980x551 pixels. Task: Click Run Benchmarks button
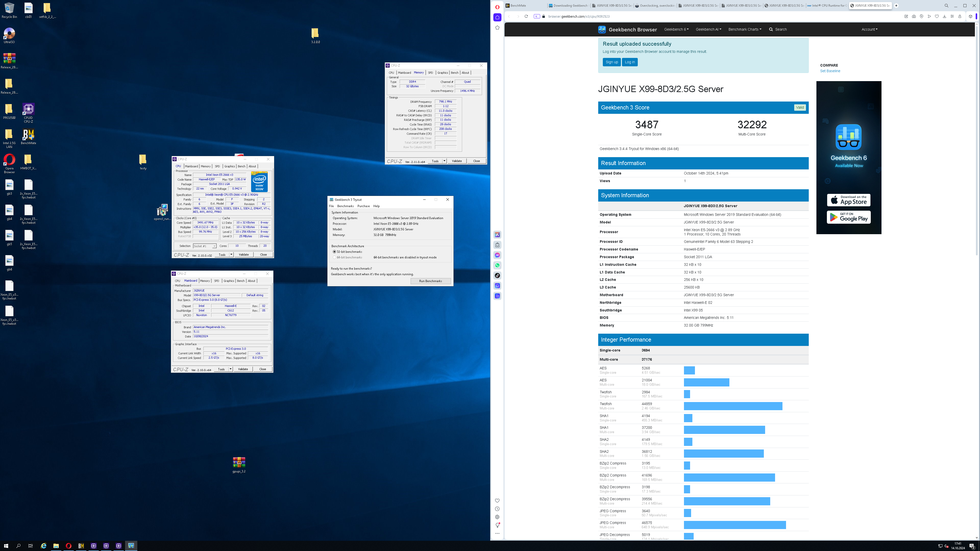click(430, 281)
